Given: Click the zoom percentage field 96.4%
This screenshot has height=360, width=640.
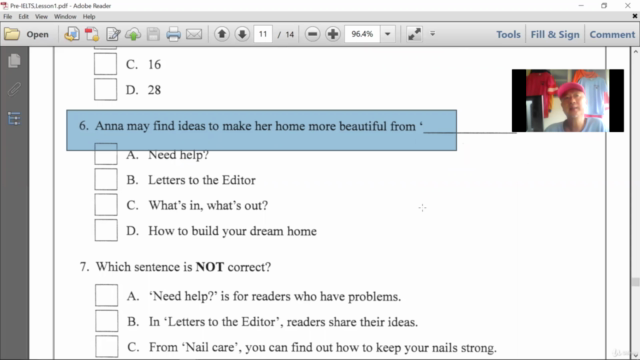Looking at the screenshot, I should click(x=362, y=34).
